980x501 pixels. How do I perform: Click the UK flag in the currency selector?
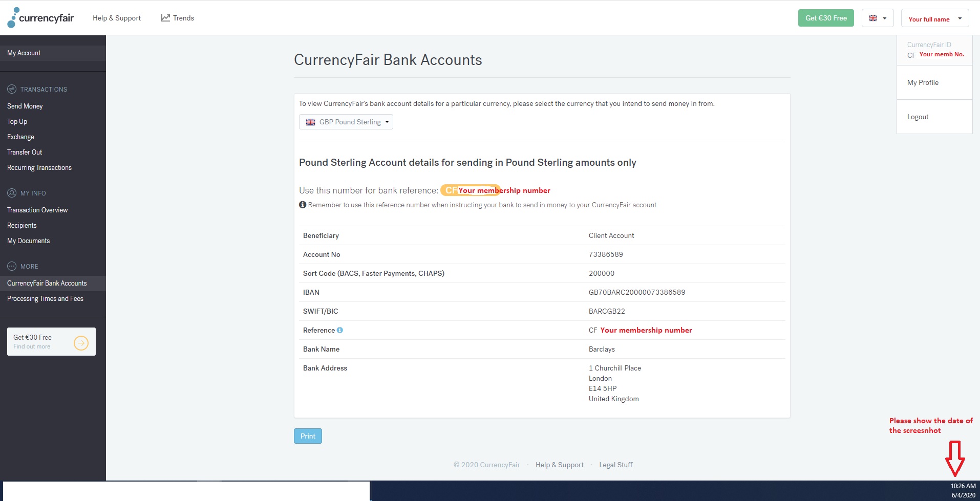coord(310,122)
